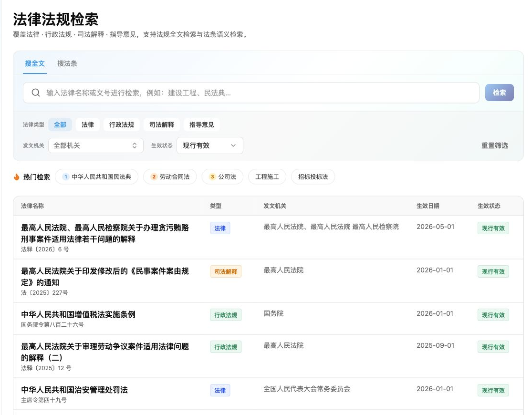Click the 发文机关 column header
Screen dimensions: 532x415
point(275,206)
